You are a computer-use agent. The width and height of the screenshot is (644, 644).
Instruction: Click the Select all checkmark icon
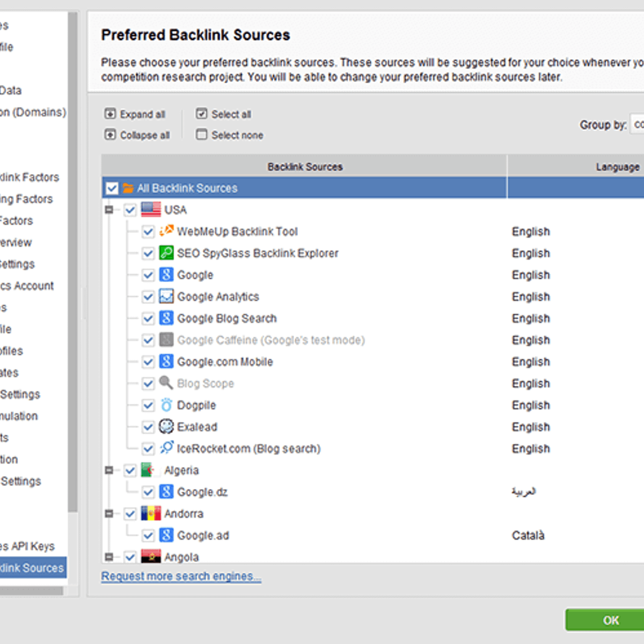click(201, 114)
